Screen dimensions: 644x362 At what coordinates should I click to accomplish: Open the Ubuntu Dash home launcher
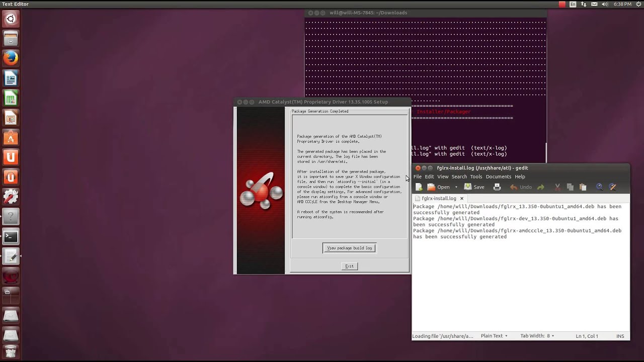tap(11, 19)
